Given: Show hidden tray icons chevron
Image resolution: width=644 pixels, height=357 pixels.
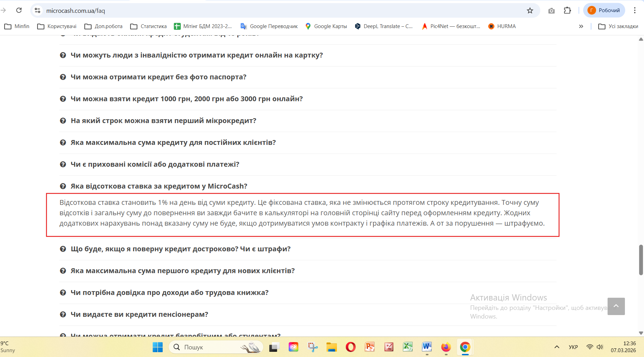Looking at the screenshot, I should coord(557,347).
